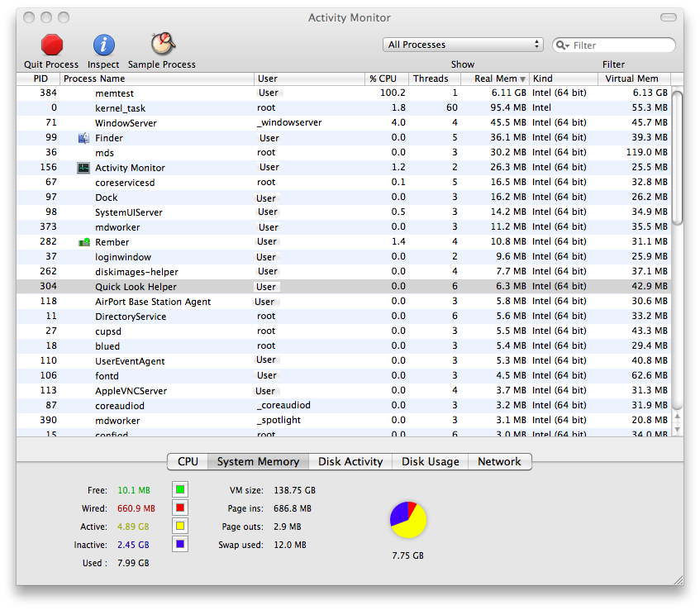The width and height of the screenshot is (700, 610).
Task: Select the WindowServer process
Action: tap(344, 123)
